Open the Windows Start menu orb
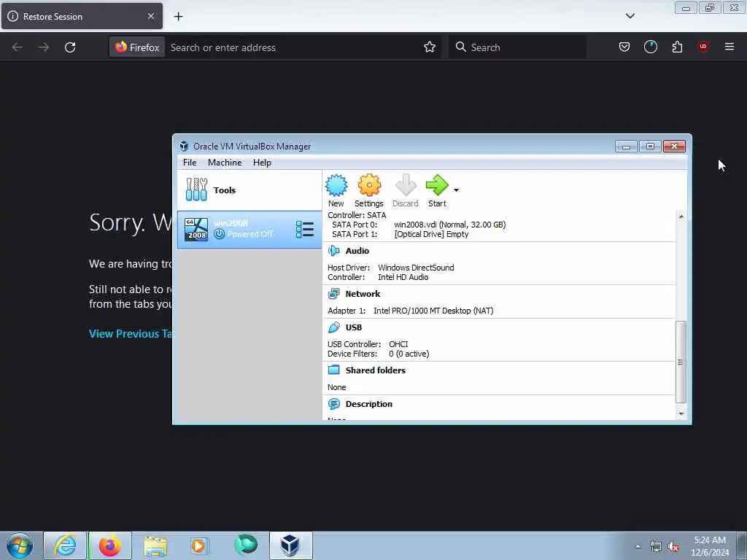This screenshot has width=747, height=560. click(x=19, y=545)
